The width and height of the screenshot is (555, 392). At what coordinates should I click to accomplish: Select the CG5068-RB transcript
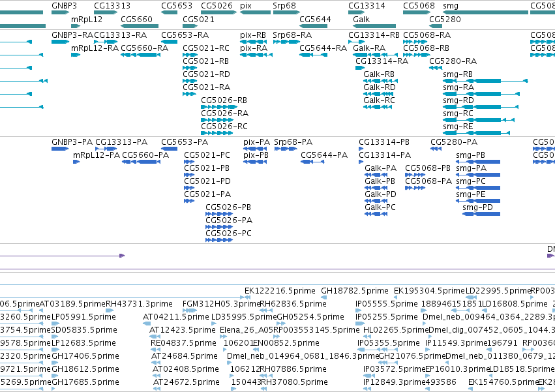point(417,55)
